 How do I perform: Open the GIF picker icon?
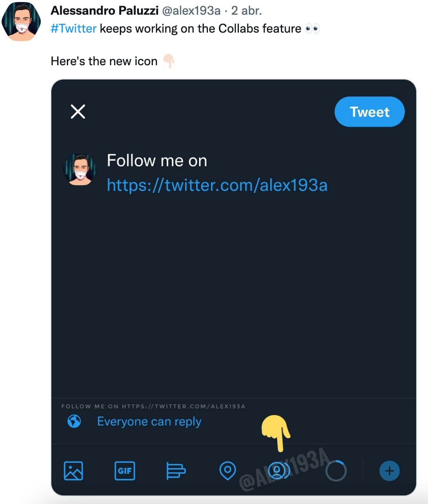125,471
